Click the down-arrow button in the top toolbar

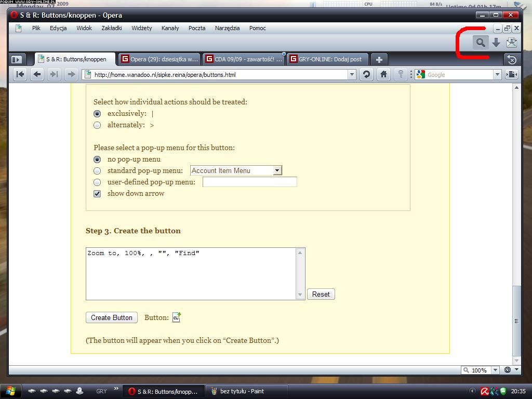tap(496, 43)
